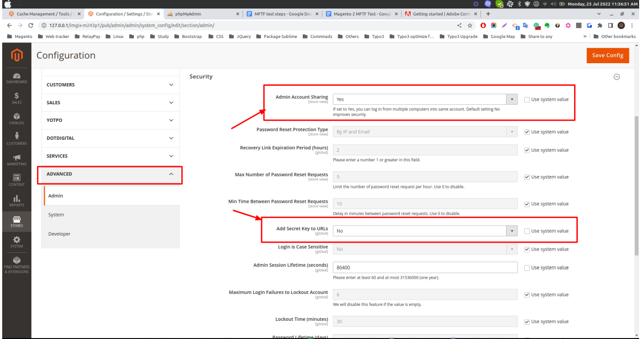This screenshot has width=644, height=339.
Task: Reload the current page
Action: [x=30, y=26]
